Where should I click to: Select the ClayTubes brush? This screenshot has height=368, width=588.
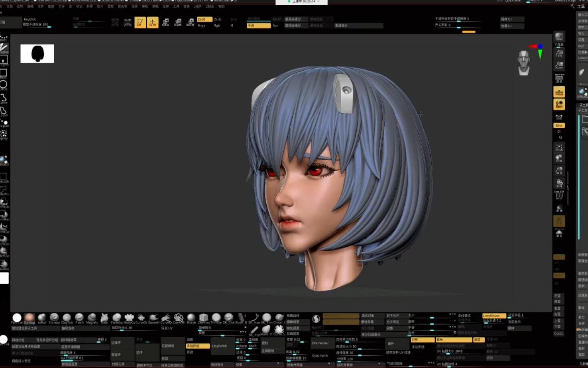click(67, 319)
